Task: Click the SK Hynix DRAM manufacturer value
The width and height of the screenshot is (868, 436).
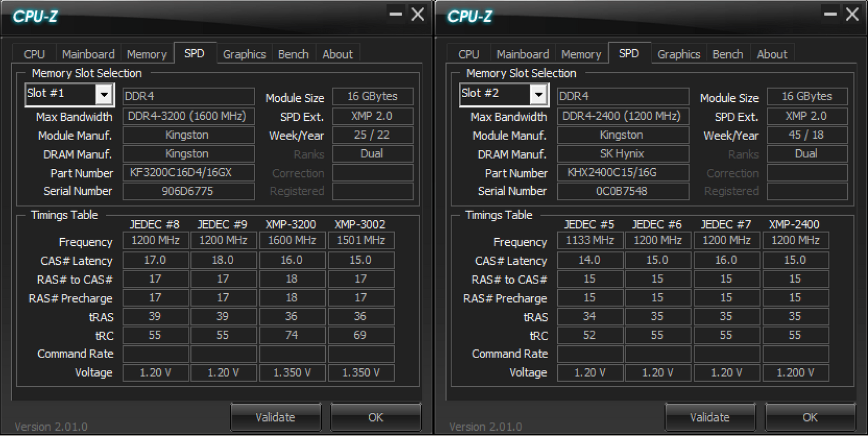Action: (x=623, y=154)
